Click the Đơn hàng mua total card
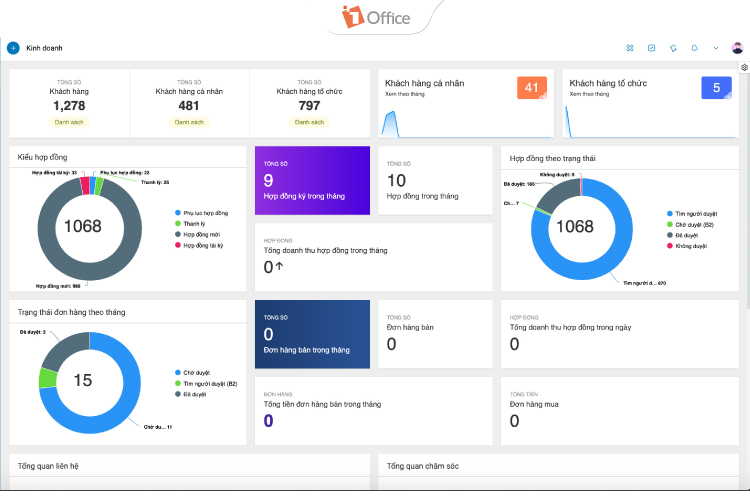 [x=620, y=411]
